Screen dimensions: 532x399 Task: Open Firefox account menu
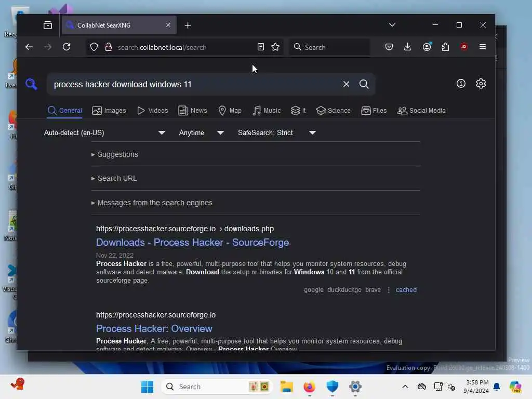click(427, 47)
